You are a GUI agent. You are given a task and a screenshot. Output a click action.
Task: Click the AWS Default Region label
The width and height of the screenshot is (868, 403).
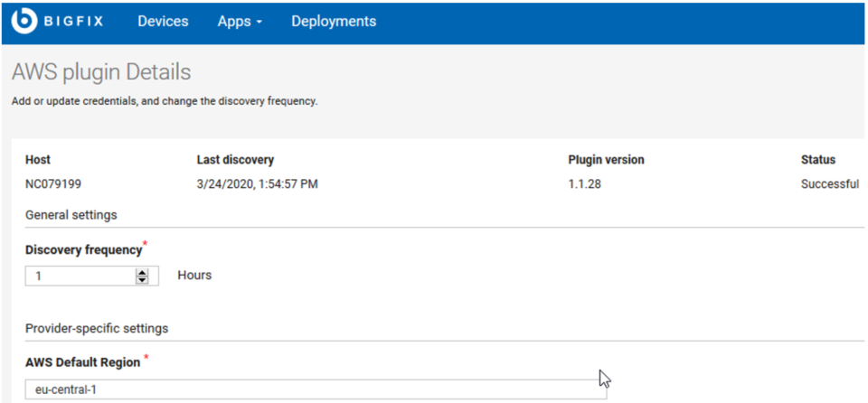(x=82, y=362)
